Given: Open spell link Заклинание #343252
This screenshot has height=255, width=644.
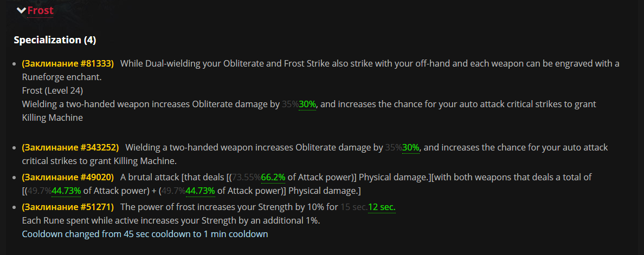Looking at the screenshot, I should click(x=70, y=147).
